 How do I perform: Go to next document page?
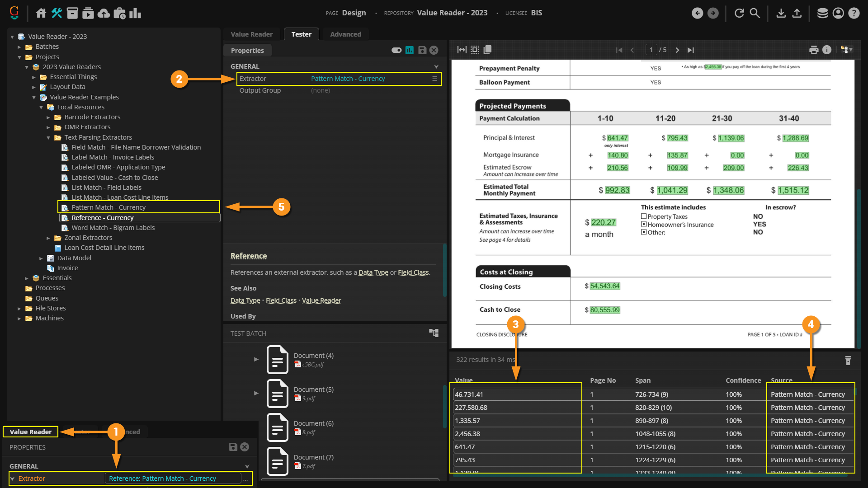pyautogui.click(x=677, y=50)
